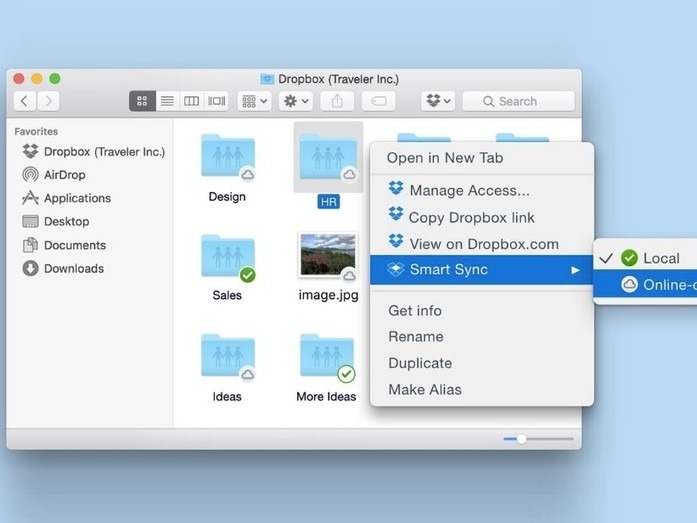The width and height of the screenshot is (697, 523).
Task: Click the More Ideas name label
Action: pyautogui.click(x=326, y=396)
